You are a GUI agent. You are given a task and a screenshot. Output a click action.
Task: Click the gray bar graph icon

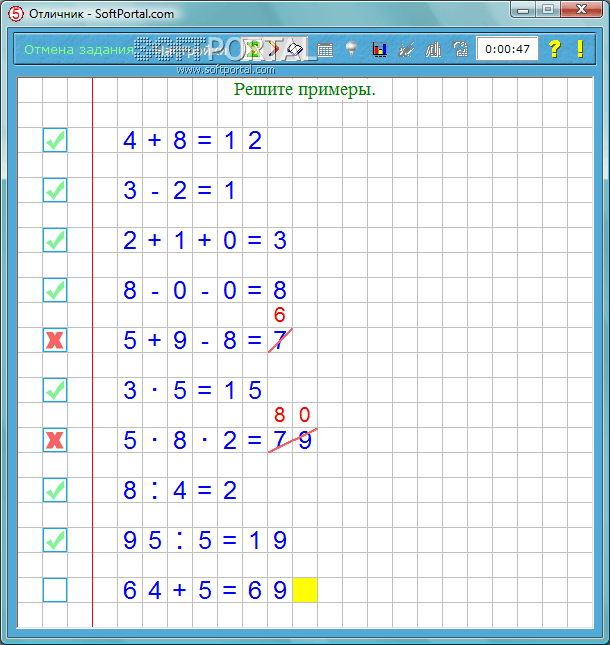click(x=433, y=50)
